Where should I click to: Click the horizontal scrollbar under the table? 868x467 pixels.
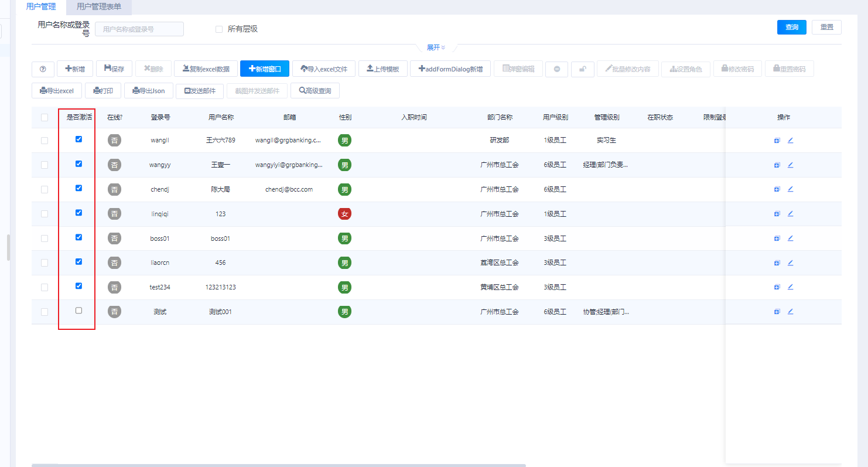point(279,465)
